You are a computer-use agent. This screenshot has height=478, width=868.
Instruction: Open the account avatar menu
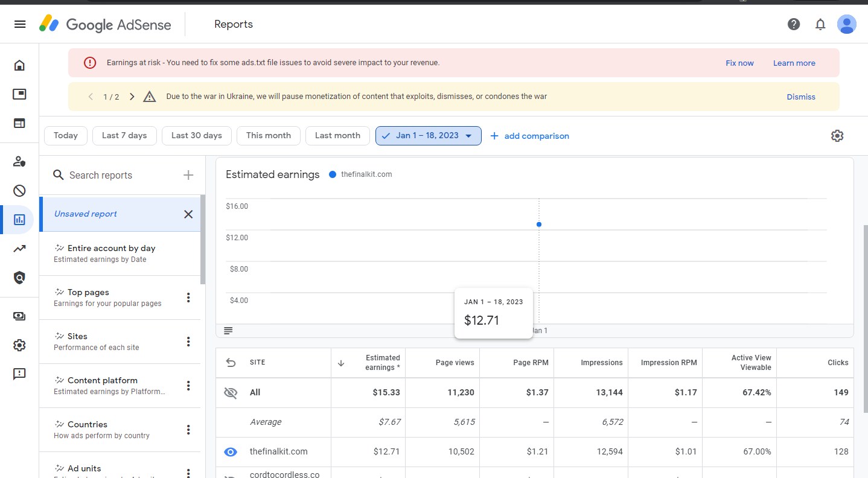pos(847,24)
